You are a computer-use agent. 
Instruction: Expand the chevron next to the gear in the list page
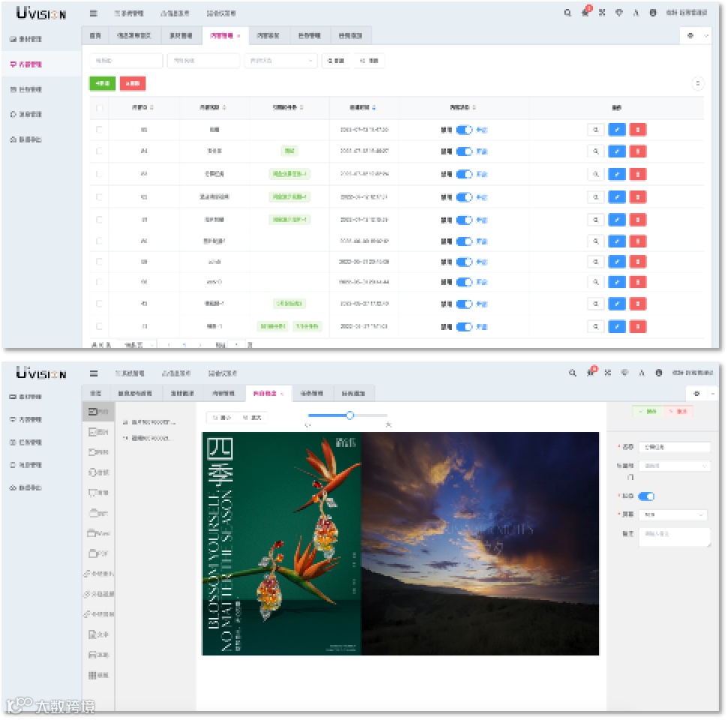pyautogui.click(x=705, y=36)
